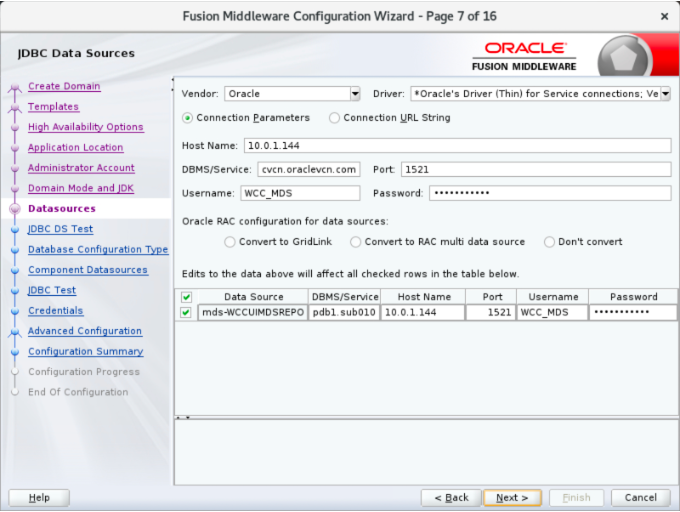Image resolution: width=680 pixels, height=512 pixels.
Task: Click into the Host Name field
Action: (458, 146)
